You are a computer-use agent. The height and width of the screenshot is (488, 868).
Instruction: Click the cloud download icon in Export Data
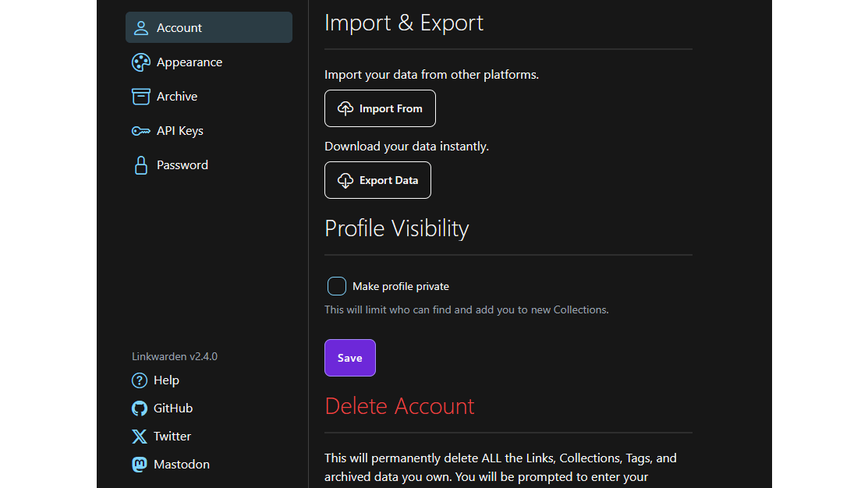345,181
